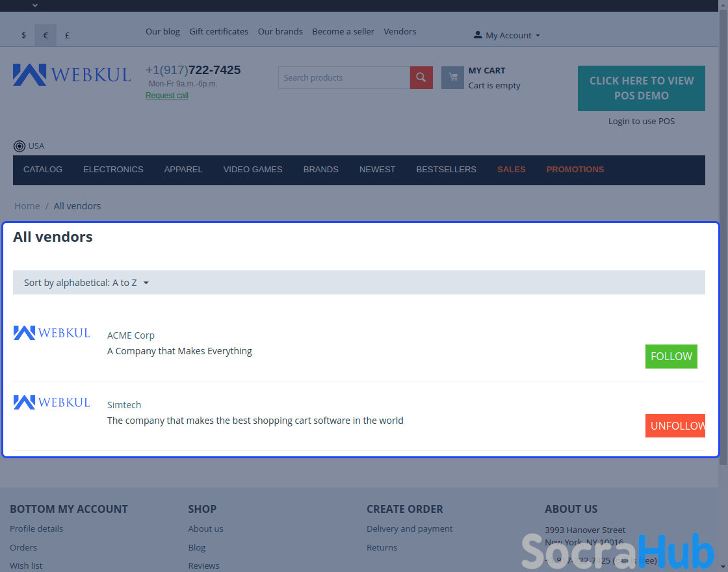728x572 pixels.
Task: Open Reviews footer link
Action: pyautogui.click(x=204, y=566)
